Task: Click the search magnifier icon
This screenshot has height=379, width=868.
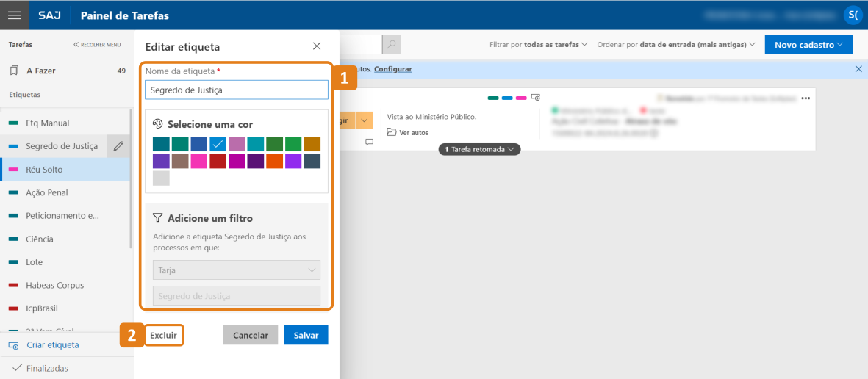Action: [392, 45]
